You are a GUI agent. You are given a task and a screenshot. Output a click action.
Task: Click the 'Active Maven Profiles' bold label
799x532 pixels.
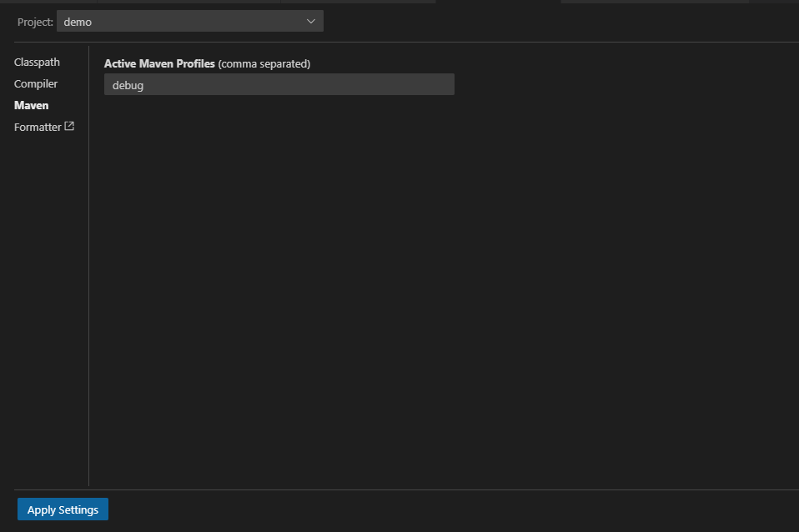159,64
